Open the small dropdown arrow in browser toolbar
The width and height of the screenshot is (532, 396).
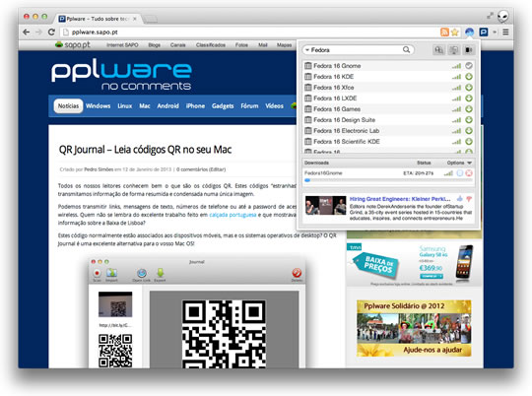tap(495, 33)
